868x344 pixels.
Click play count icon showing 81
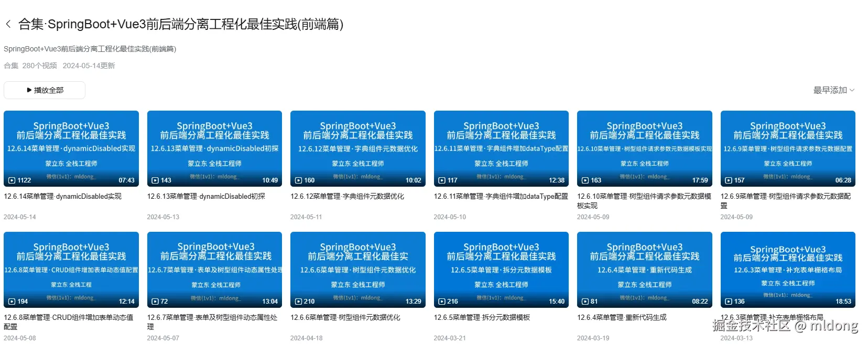(585, 302)
